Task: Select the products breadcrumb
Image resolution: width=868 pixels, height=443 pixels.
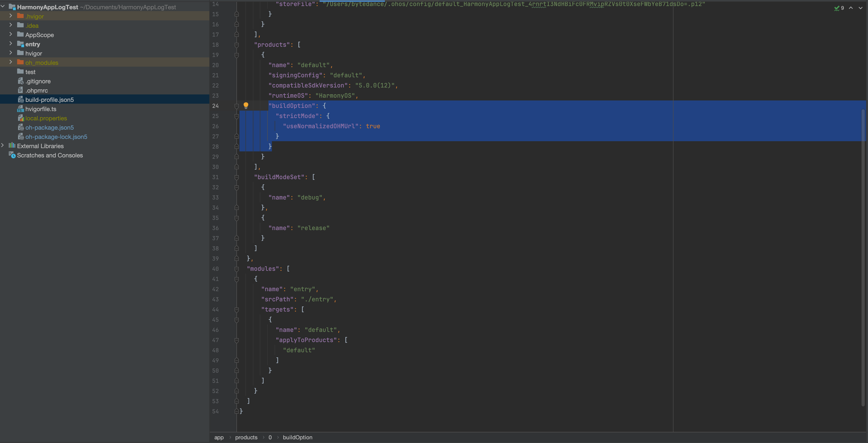Action: 246,437
